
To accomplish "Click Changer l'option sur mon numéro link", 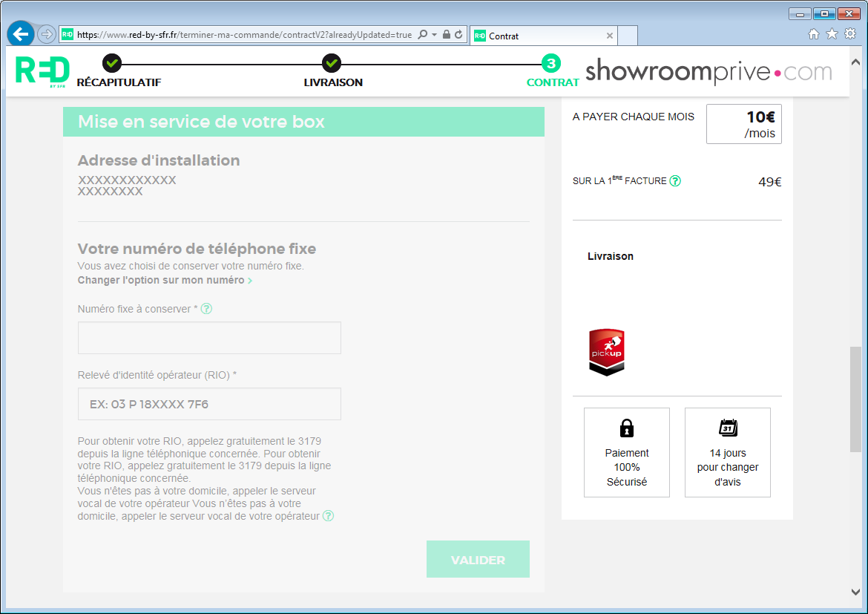I will pyautogui.click(x=165, y=281).
